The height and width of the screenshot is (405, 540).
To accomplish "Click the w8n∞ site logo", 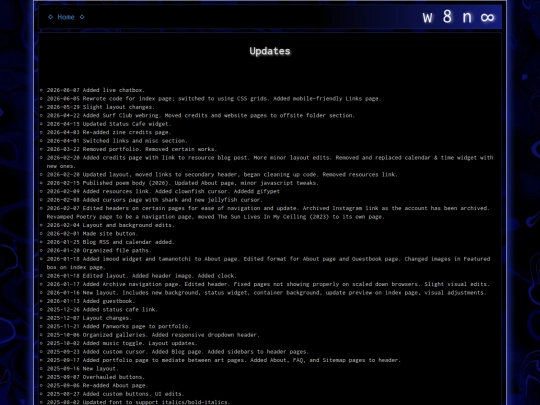I will pos(458,17).
